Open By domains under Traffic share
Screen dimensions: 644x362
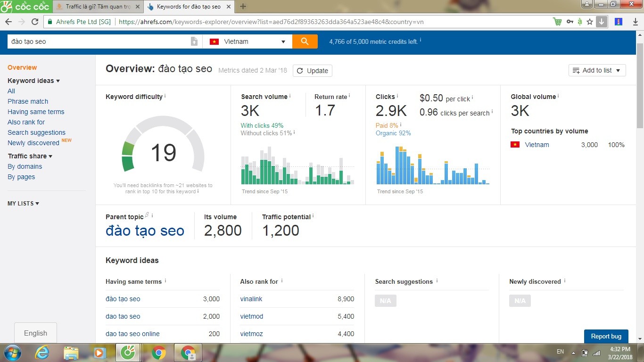tap(25, 166)
